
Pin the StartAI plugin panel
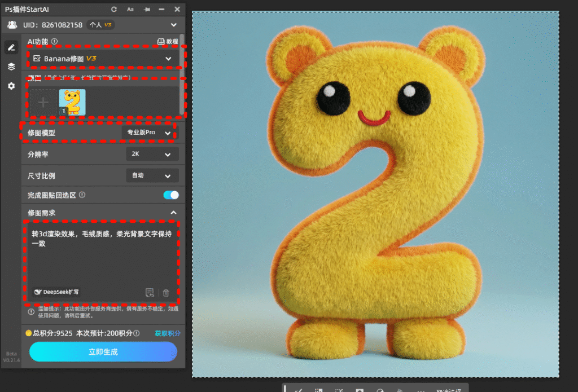point(147,10)
